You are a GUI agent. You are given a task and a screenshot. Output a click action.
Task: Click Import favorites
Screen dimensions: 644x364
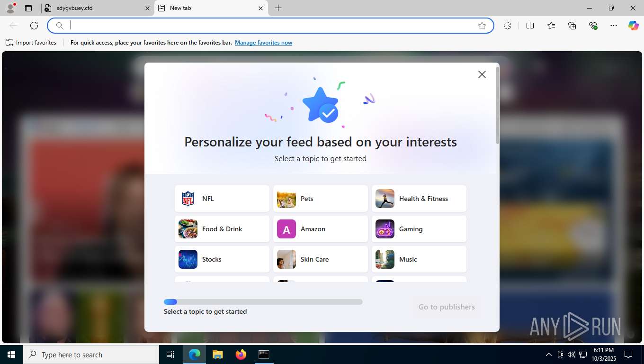(31, 43)
